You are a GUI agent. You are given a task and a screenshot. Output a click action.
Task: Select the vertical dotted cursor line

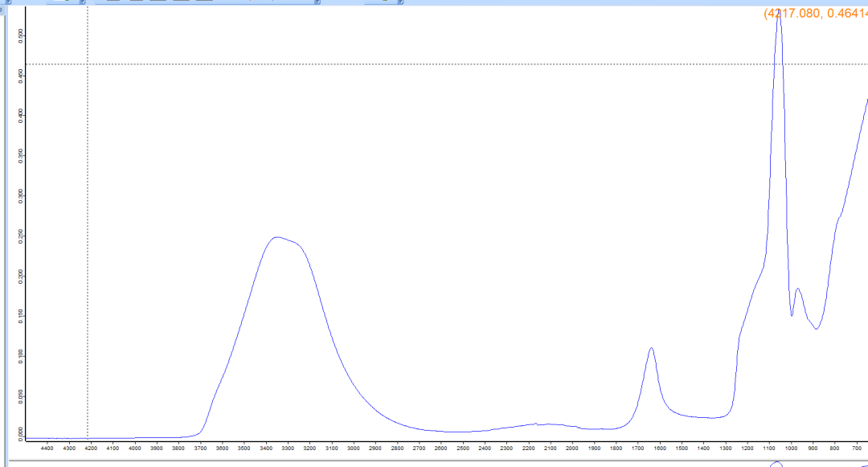point(88,241)
